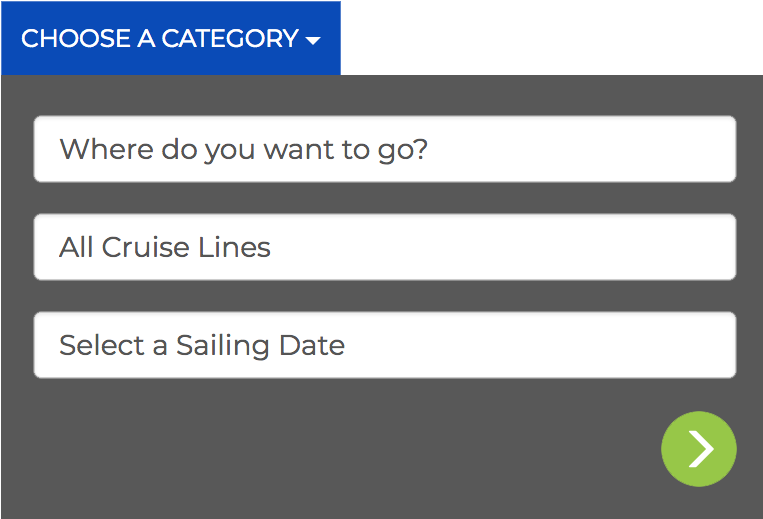Click the "Select a Sailing Date" text
The width and height of the screenshot is (763, 519).
[x=202, y=345]
